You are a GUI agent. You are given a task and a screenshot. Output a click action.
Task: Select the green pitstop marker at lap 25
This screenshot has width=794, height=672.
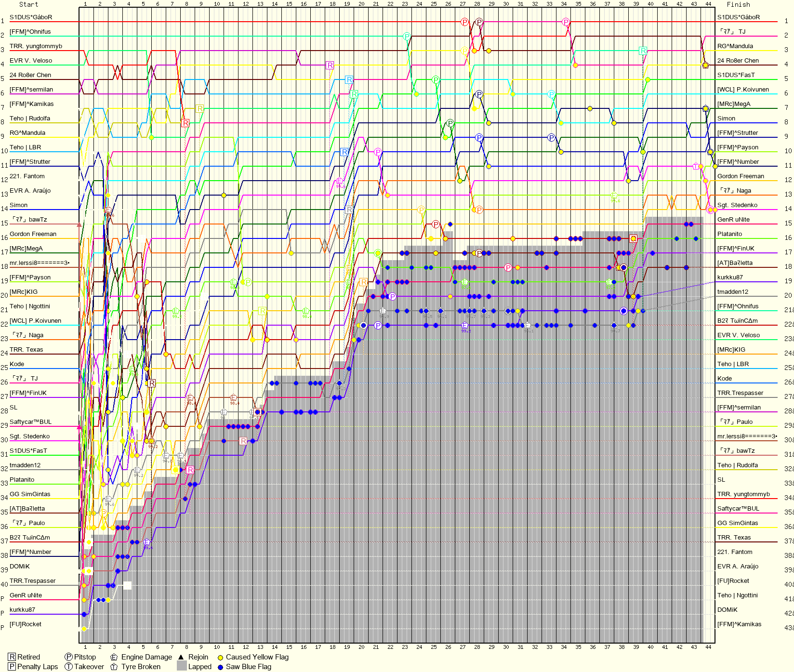[436, 80]
